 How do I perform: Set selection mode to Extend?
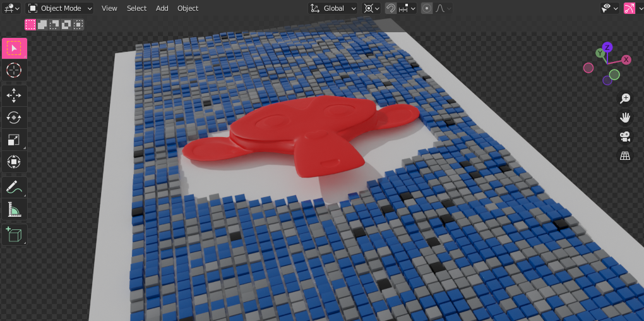tap(42, 25)
